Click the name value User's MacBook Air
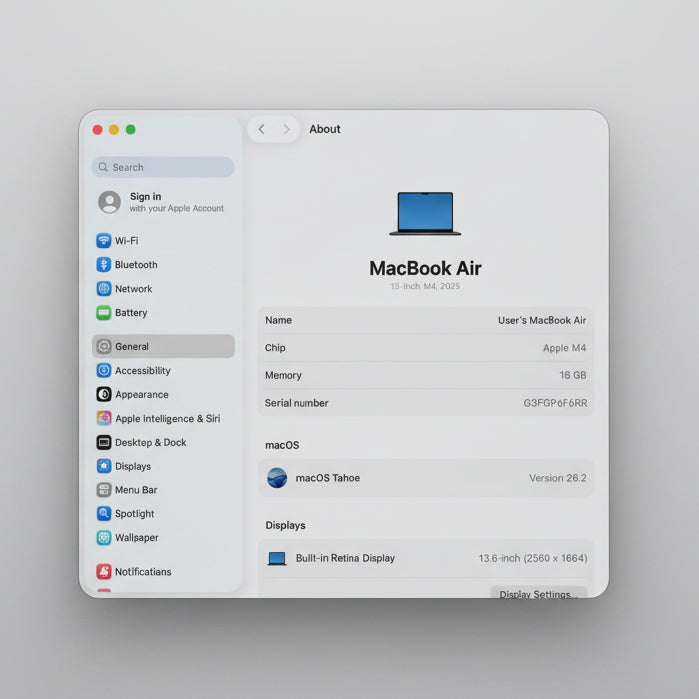The width and height of the screenshot is (699, 699). 542,321
